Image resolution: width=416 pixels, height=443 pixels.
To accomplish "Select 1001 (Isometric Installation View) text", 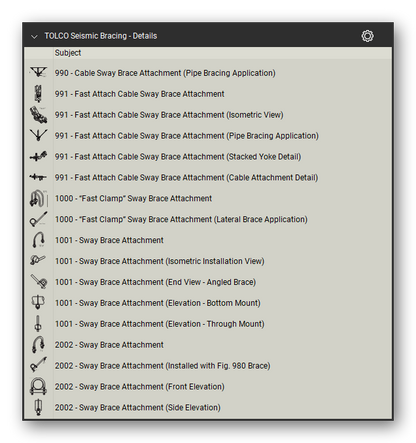I will (160, 261).
